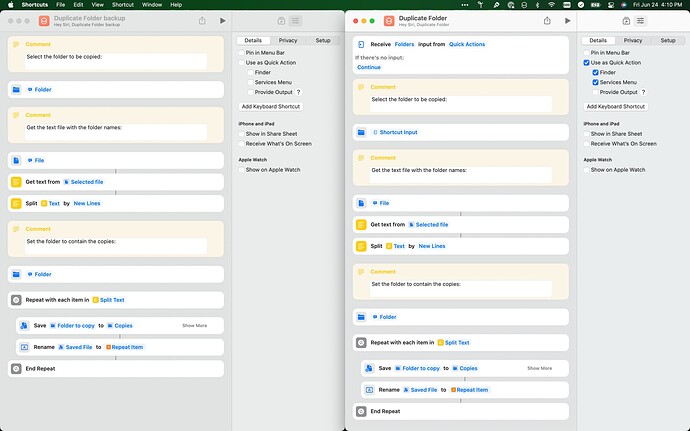Run the Duplicate Folder shortcut with play button

pos(568,21)
